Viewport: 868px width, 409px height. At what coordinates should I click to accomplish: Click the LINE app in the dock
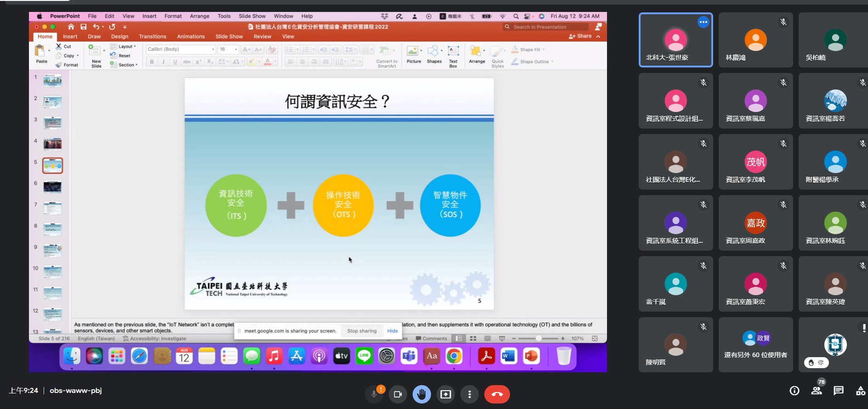point(364,356)
